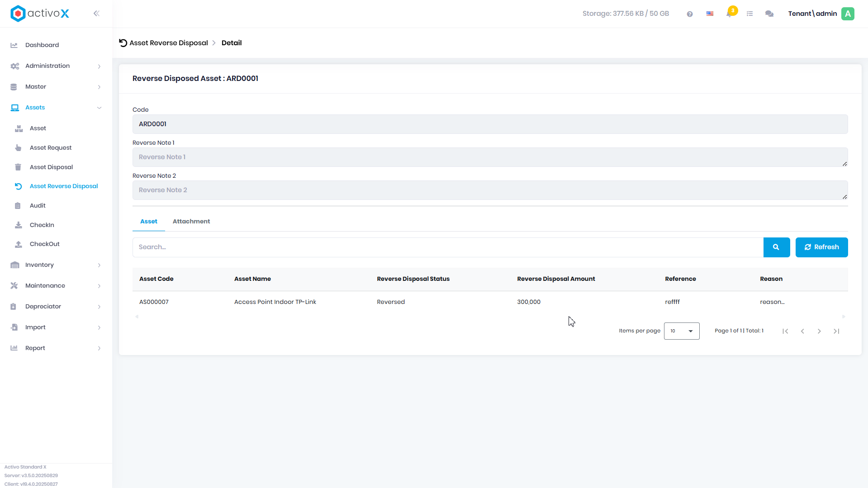Open task list icon in header
The width and height of the screenshot is (868, 488).
click(x=749, y=14)
